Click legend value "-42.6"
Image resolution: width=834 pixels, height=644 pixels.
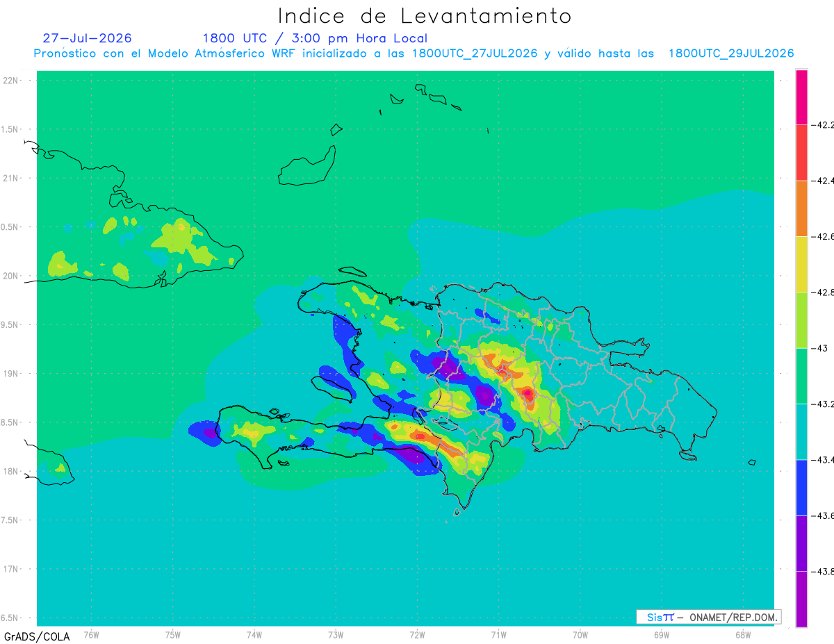point(822,237)
